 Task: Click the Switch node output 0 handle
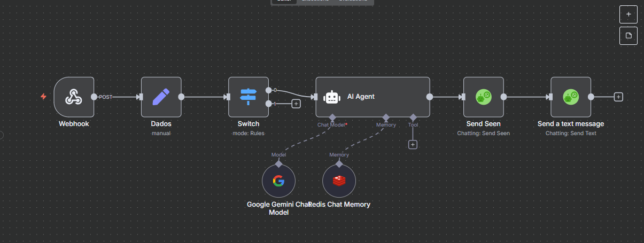pos(268,90)
